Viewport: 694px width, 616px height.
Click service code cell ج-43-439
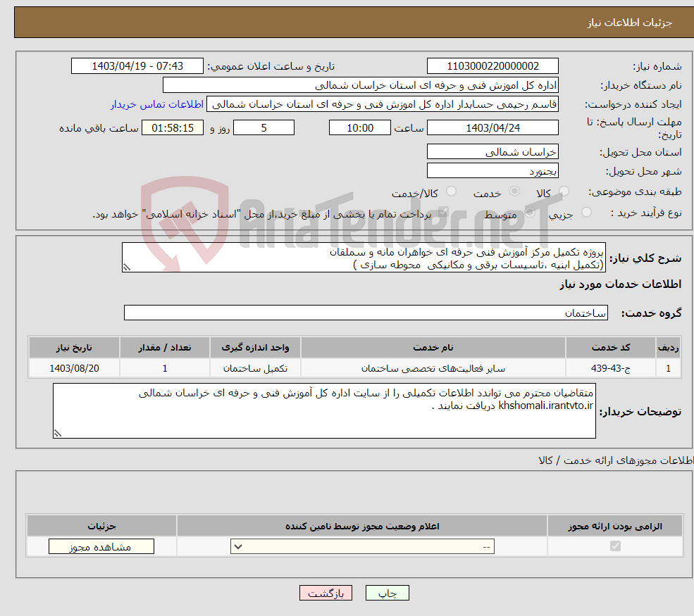tap(610, 368)
